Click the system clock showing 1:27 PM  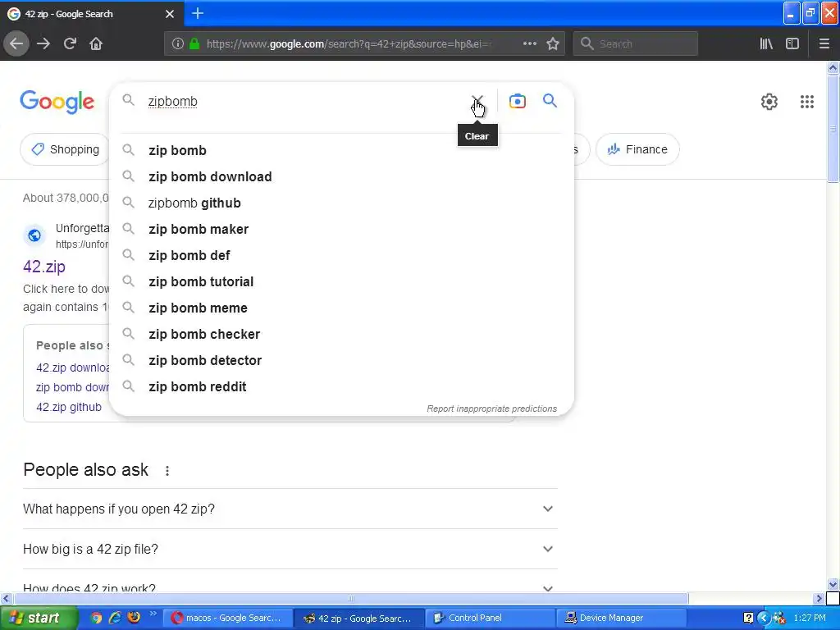coord(810,618)
